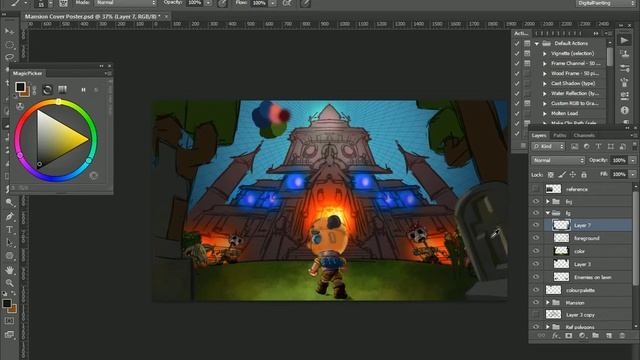Lock transparent pixels icon
Image resolution: width=640 pixels, height=360 pixels.
point(551,175)
